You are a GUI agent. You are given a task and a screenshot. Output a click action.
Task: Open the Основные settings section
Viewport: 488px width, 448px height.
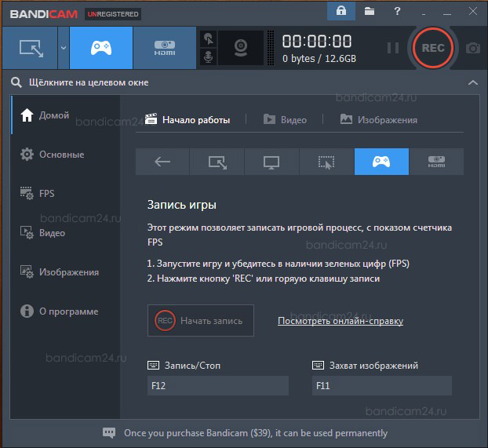click(x=65, y=155)
